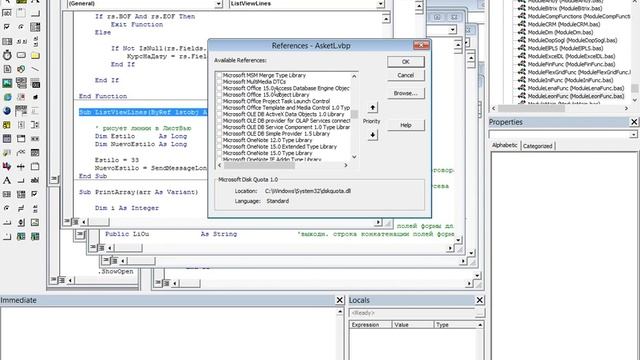Check Microsoft Office 15.0 Object Library
Image resolution: width=640 pixels, height=360 pixels.
coord(219,95)
